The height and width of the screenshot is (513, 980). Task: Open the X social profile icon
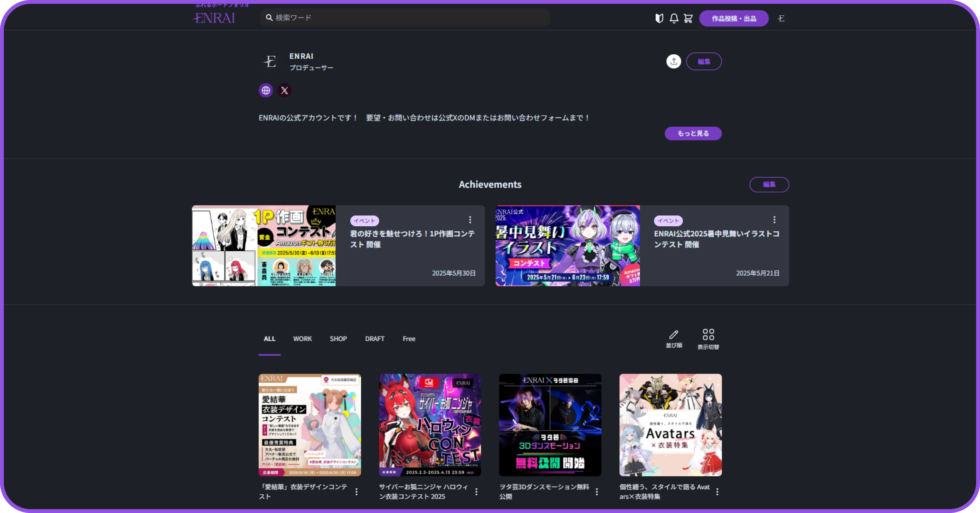(x=284, y=90)
